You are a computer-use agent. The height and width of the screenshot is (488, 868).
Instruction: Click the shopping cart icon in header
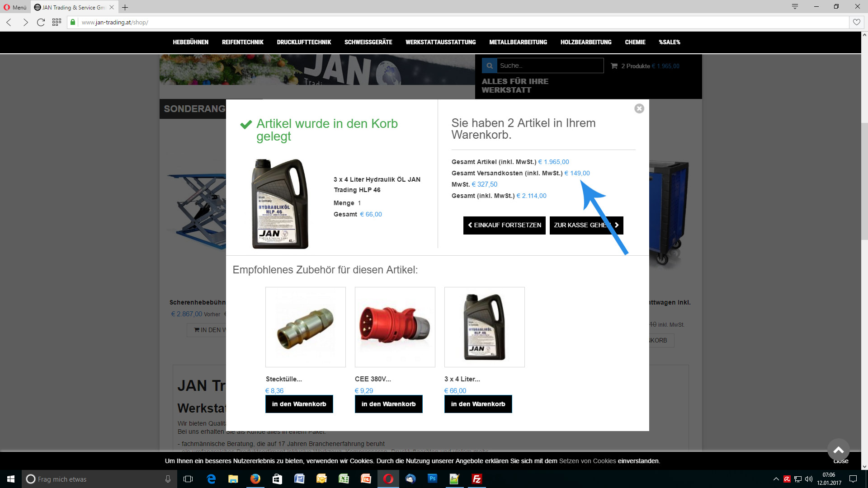[614, 66]
